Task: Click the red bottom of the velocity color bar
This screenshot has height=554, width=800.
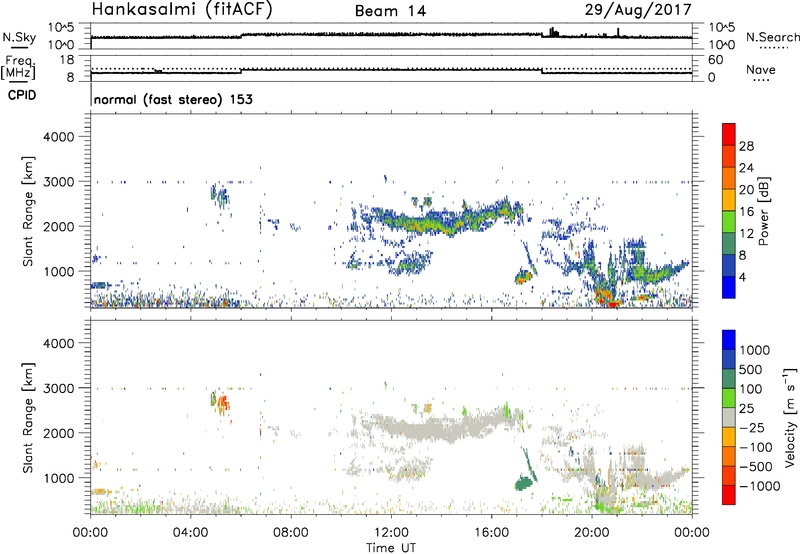Action: point(729,495)
